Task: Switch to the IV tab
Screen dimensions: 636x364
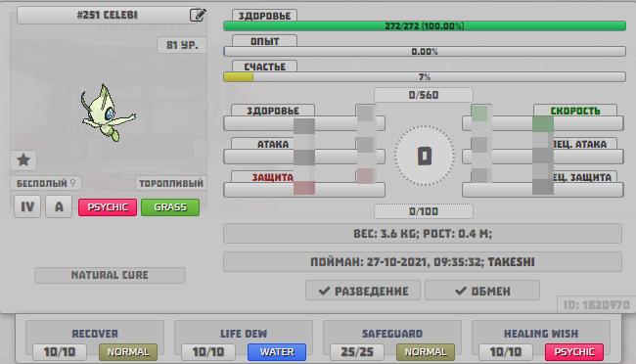Action: (x=27, y=207)
